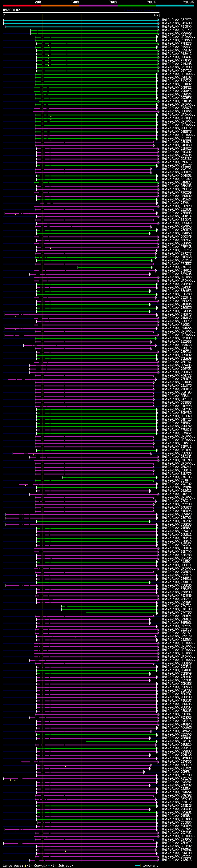Click the UniRef100_P20805 entry
This screenshot has height=868, width=197.
point(177,226)
